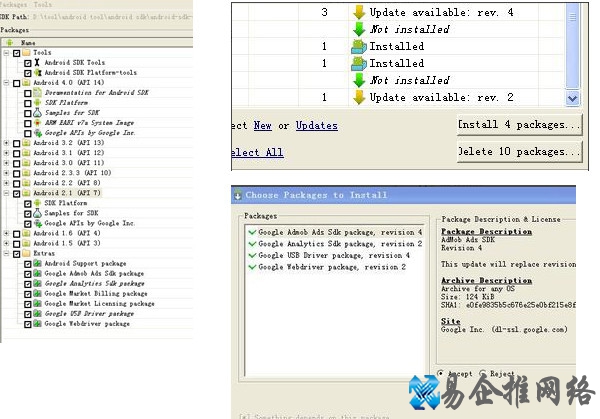Screen dimensions: 600x419
Task: Click the second Not installed status text
Action: pyautogui.click(x=409, y=80)
